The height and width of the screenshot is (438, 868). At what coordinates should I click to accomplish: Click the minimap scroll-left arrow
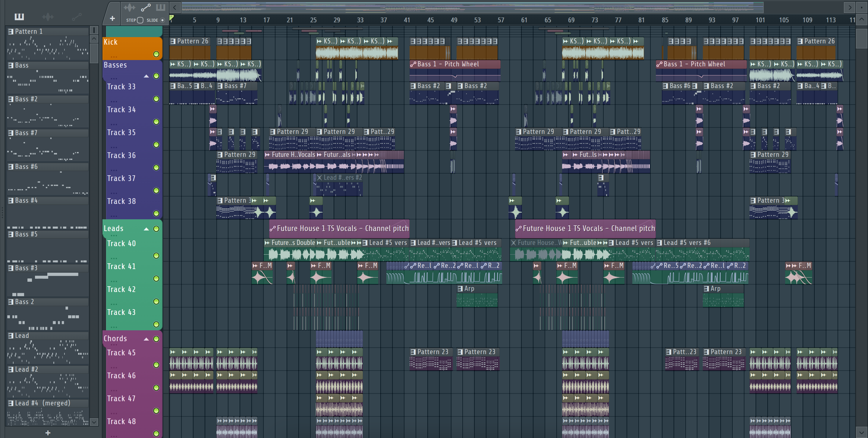(175, 7)
